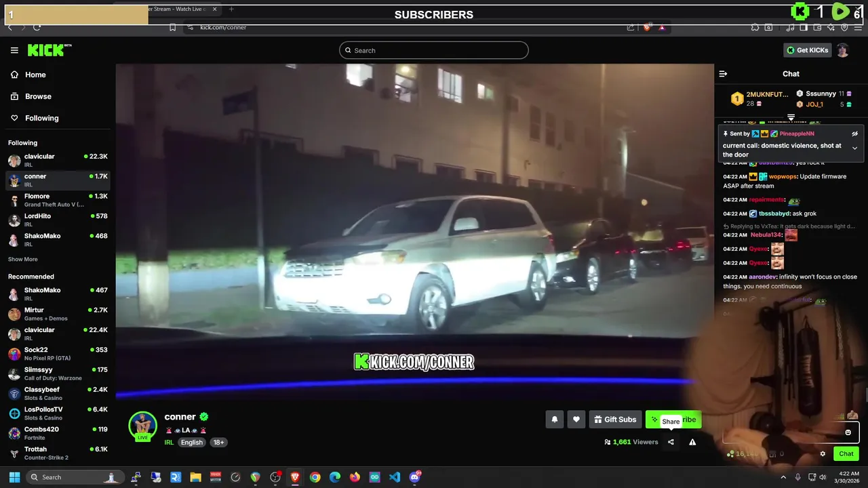
Task: Click wopwops username in chat
Action: [783, 176]
